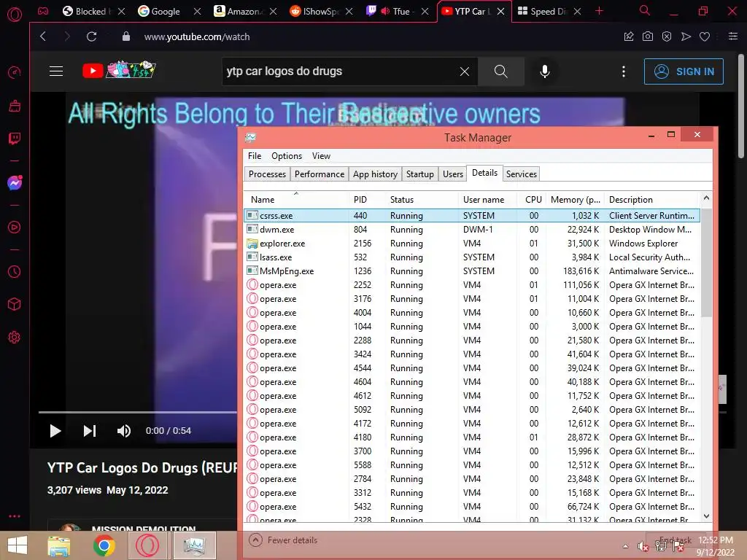Open Task Manager Options menu
Viewport: 747px width, 560px height.
pos(286,156)
